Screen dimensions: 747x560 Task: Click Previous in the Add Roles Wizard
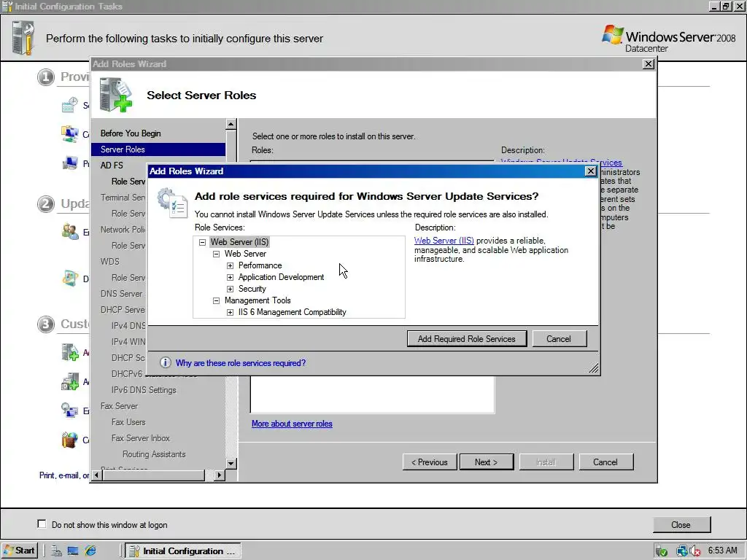[x=430, y=462]
